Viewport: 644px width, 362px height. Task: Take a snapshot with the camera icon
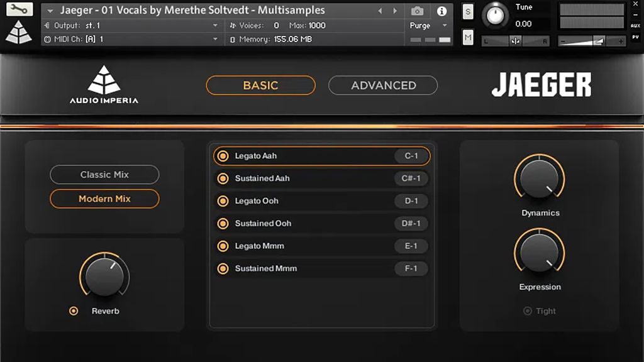pos(418,11)
